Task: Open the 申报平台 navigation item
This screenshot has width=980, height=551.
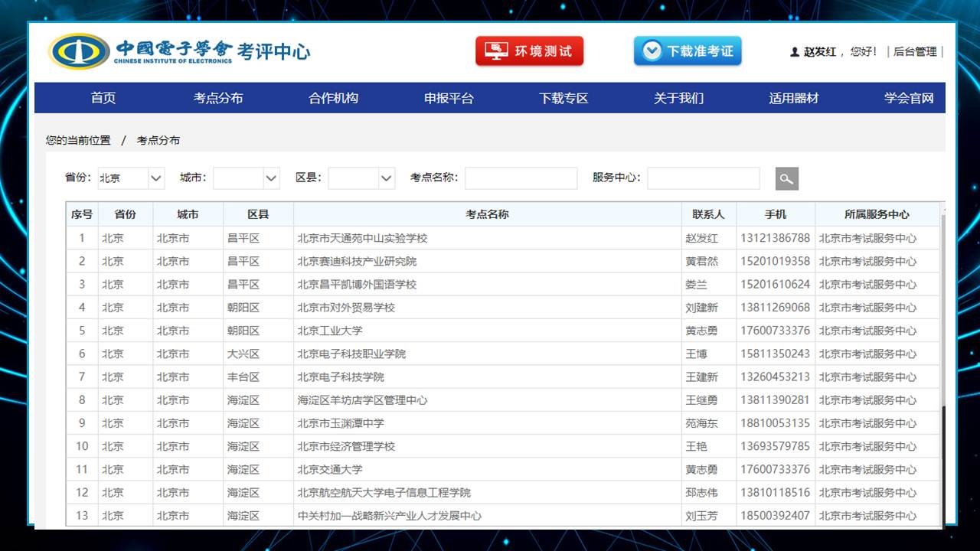Action: 449,98
